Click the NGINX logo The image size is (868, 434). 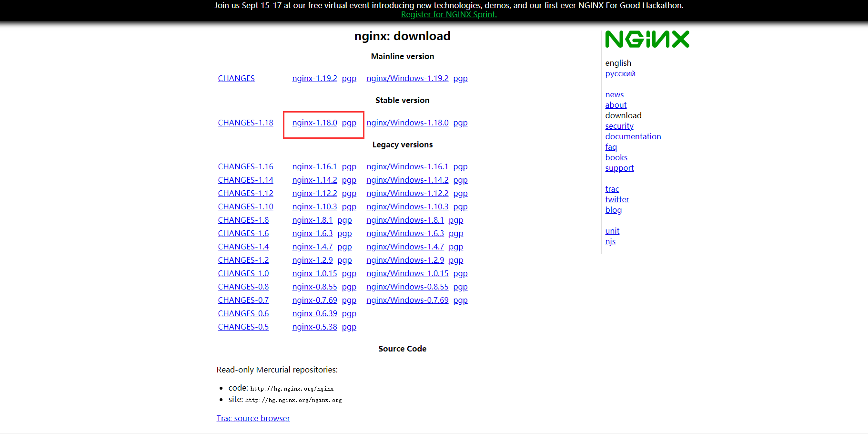tap(647, 39)
